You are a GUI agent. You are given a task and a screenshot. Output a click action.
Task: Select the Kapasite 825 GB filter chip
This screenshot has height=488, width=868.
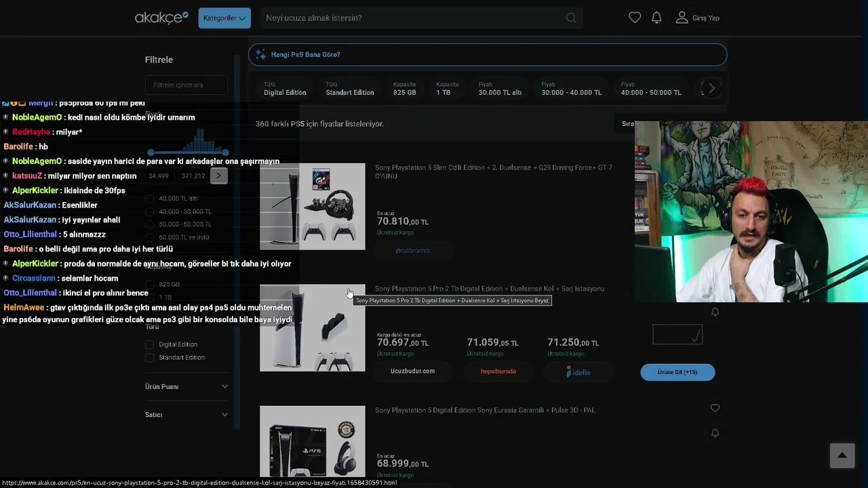pyautogui.click(x=405, y=89)
